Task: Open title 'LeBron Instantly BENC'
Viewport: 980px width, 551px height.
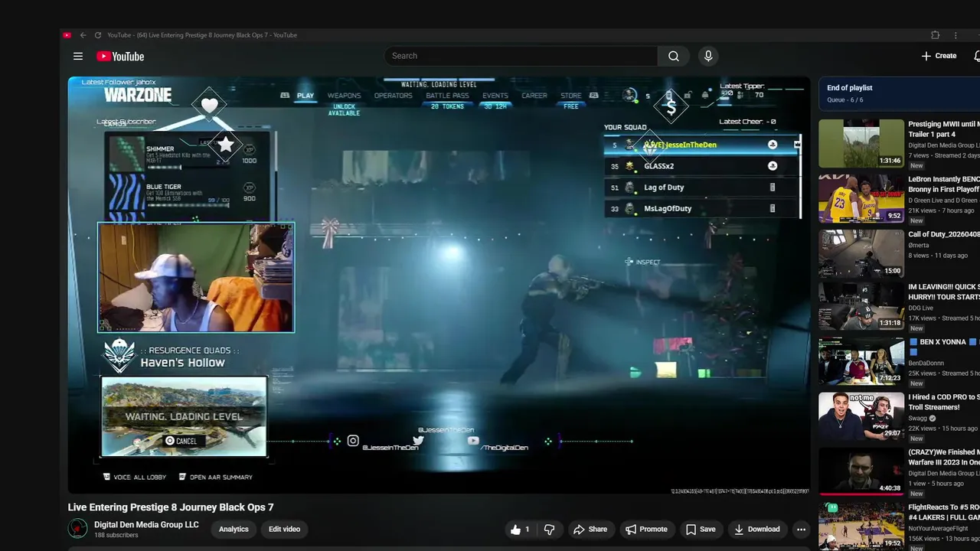Action: 944,184
